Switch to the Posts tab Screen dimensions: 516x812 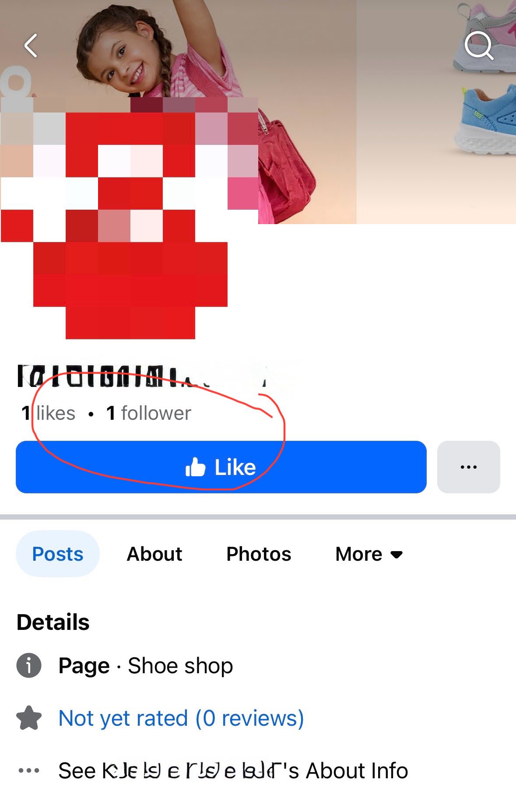point(58,554)
